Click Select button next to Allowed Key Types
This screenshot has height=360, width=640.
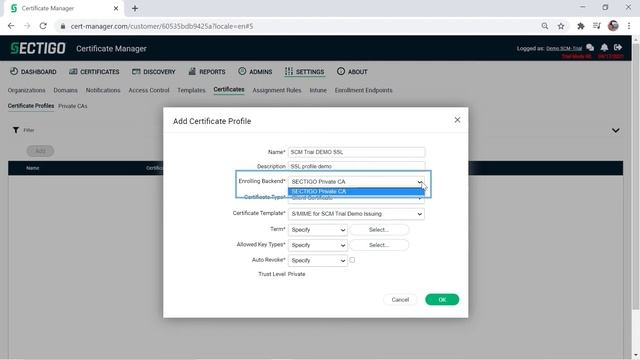(379, 245)
